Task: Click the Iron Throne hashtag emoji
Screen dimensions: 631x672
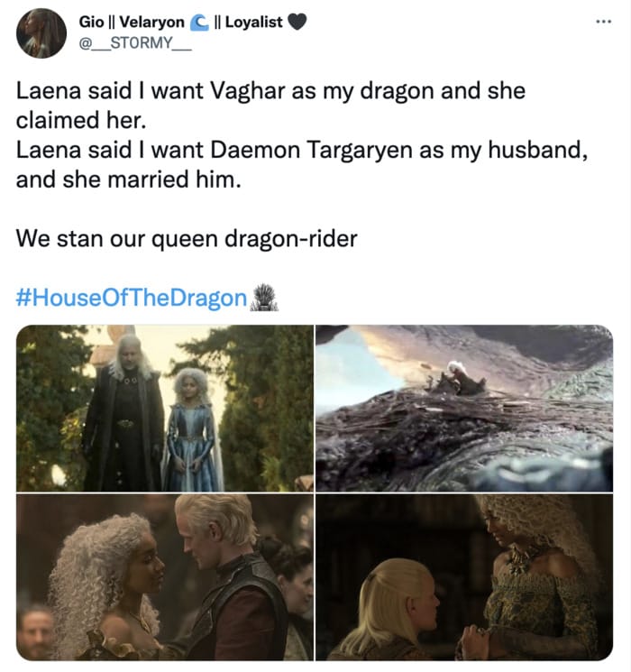Action: [264, 297]
